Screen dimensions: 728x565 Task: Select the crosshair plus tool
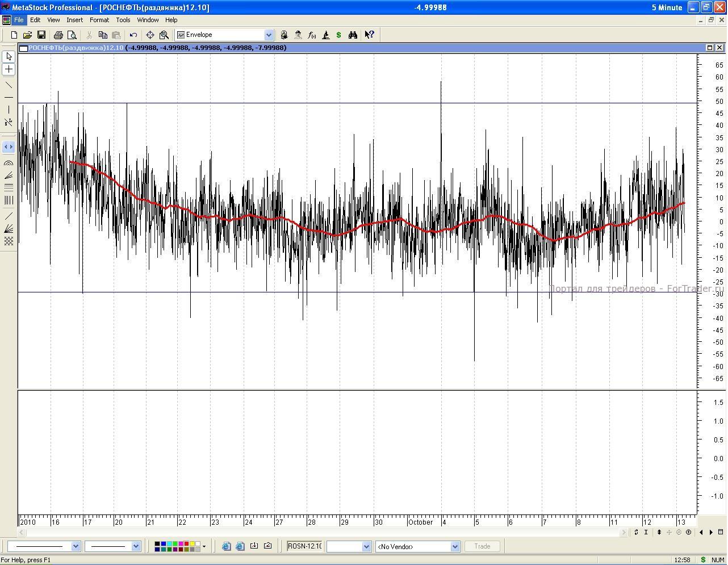point(9,69)
